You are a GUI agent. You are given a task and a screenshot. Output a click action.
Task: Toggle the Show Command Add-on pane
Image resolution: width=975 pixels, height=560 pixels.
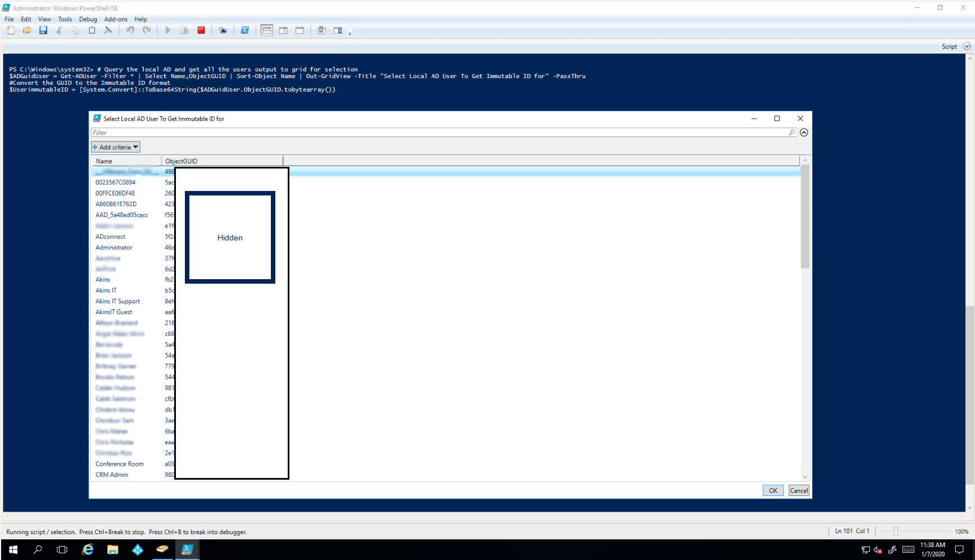[338, 30]
